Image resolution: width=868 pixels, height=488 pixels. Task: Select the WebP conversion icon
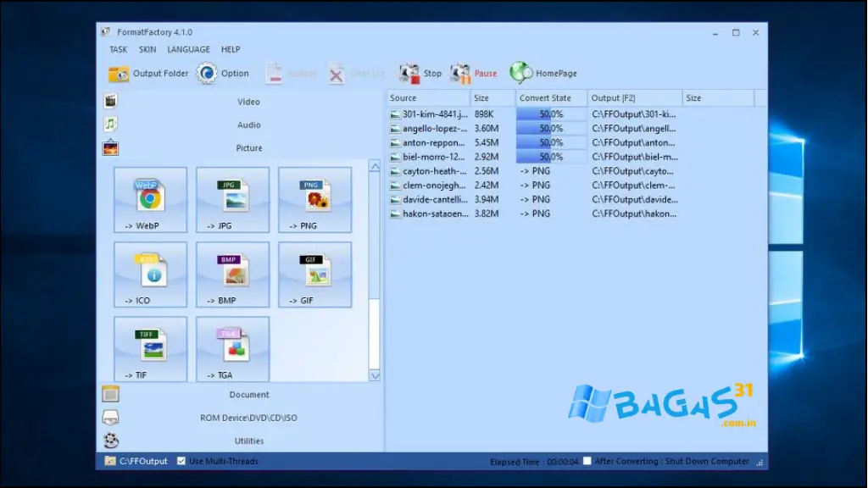pyautogui.click(x=149, y=196)
